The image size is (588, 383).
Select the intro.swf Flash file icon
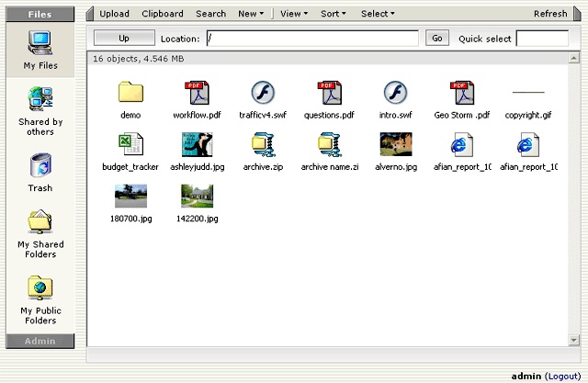click(x=395, y=93)
